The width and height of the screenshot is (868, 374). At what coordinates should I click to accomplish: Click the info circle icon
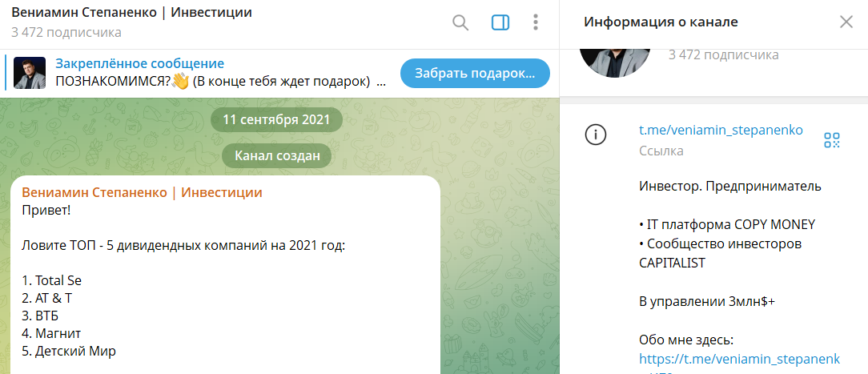tap(597, 135)
